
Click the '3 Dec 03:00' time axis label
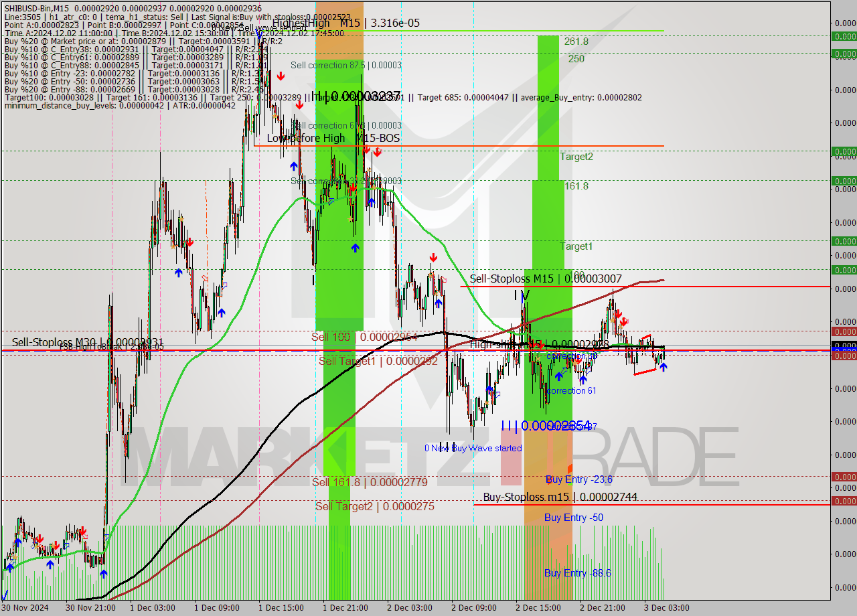(x=667, y=608)
